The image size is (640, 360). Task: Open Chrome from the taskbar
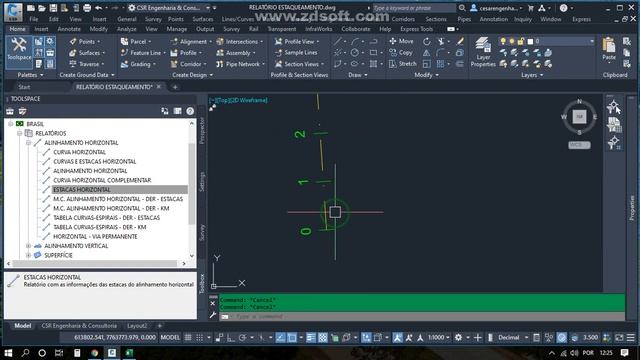[94, 353]
